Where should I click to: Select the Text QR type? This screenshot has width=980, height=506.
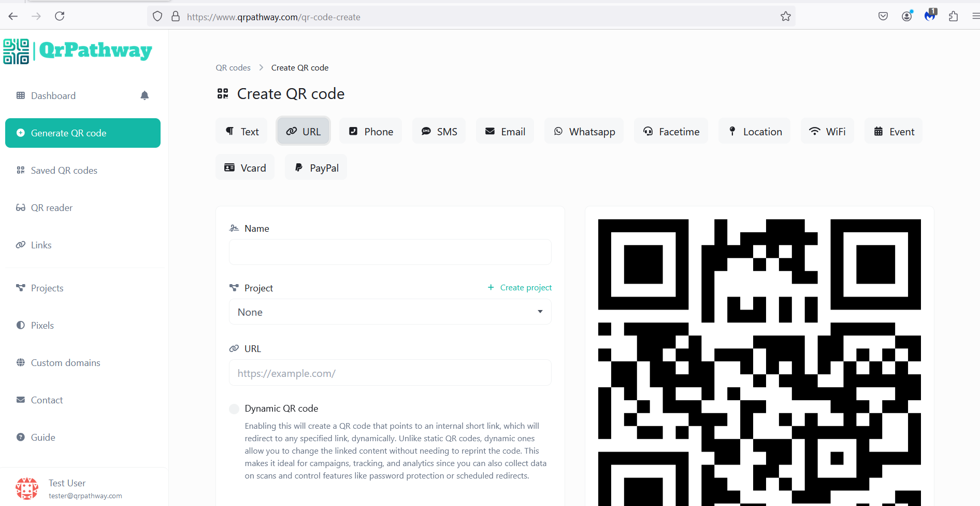[241, 132]
